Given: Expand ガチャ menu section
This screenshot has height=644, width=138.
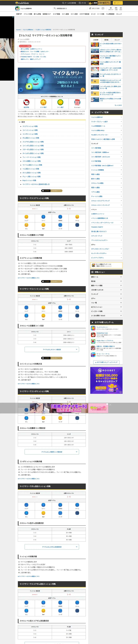Looking at the screenshot, I should (106, 298).
